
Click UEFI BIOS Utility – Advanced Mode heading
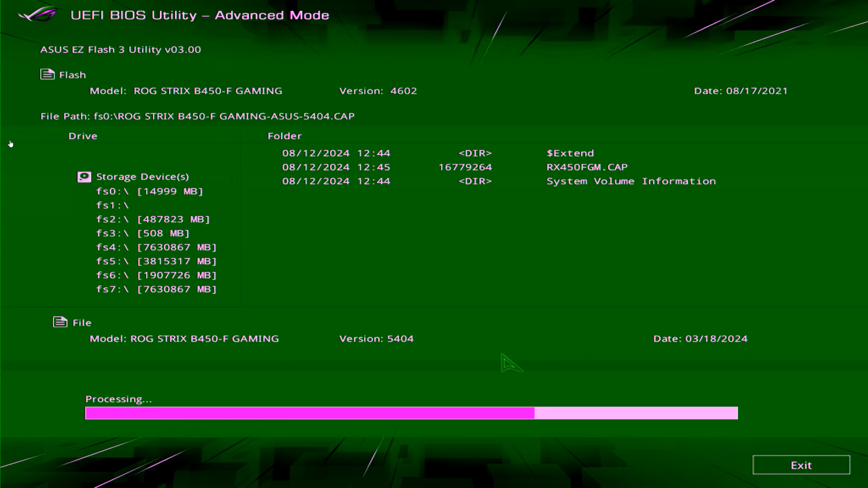pyautogui.click(x=200, y=15)
